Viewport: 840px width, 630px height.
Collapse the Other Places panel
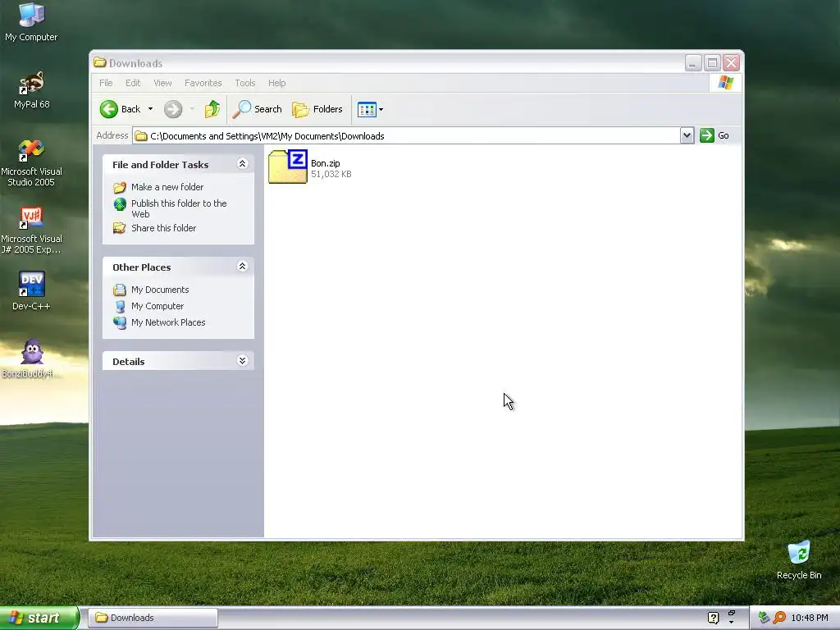[x=242, y=267]
